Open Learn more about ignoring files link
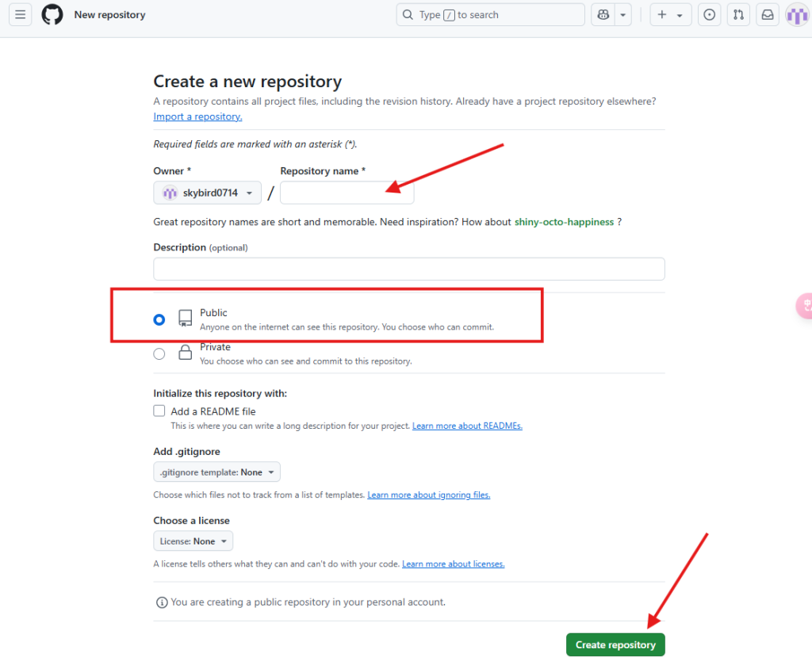 [429, 495]
